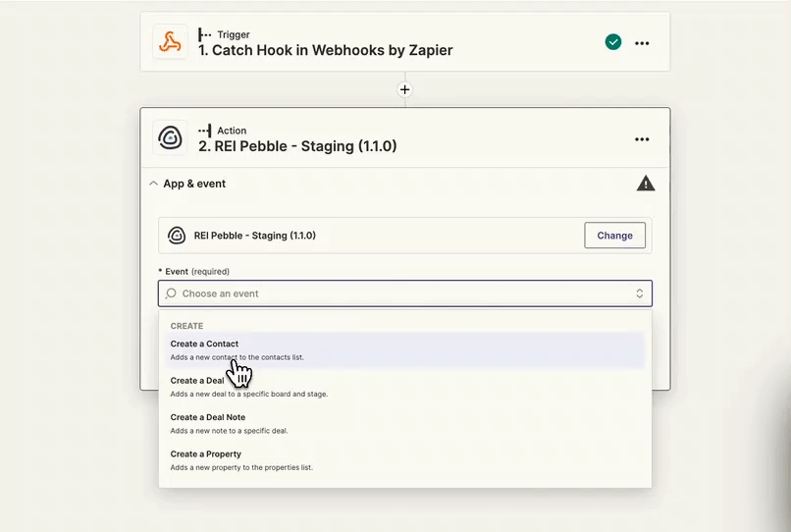Select Create a Deal event
791x532 pixels.
(x=404, y=387)
